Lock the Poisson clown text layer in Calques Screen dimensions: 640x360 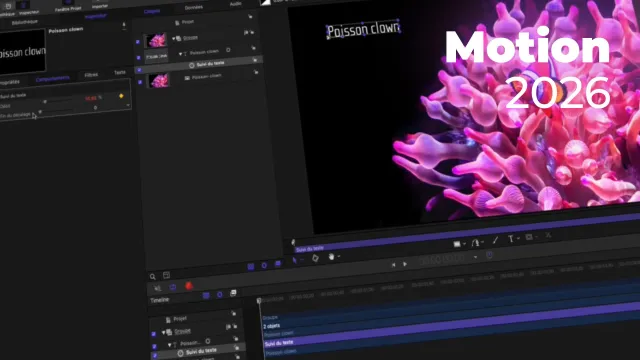[x=253, y=48]
